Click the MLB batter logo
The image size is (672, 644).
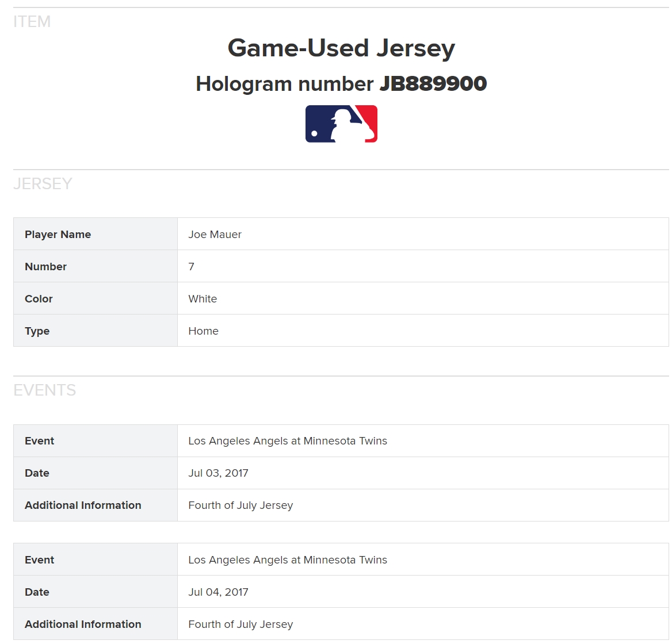coord(341,124)
